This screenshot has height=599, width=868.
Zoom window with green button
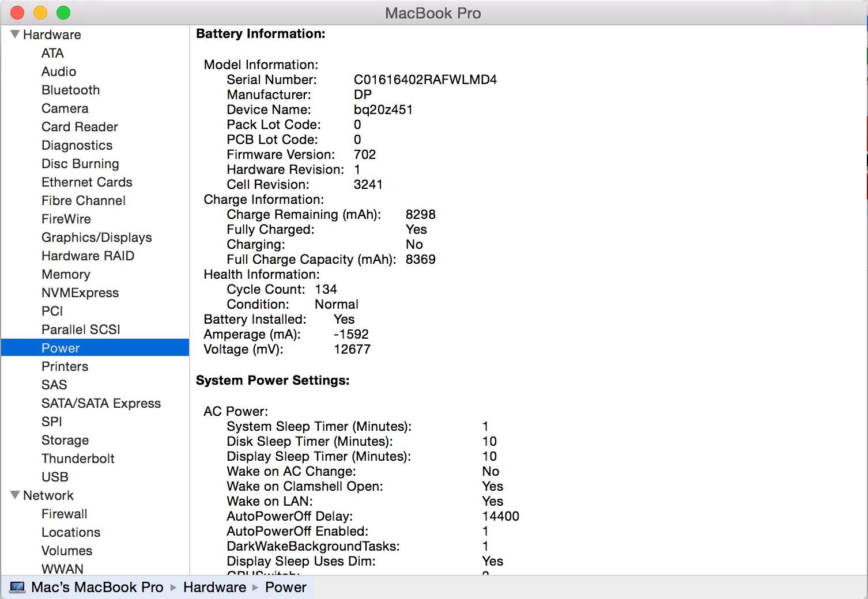point(63,13)
